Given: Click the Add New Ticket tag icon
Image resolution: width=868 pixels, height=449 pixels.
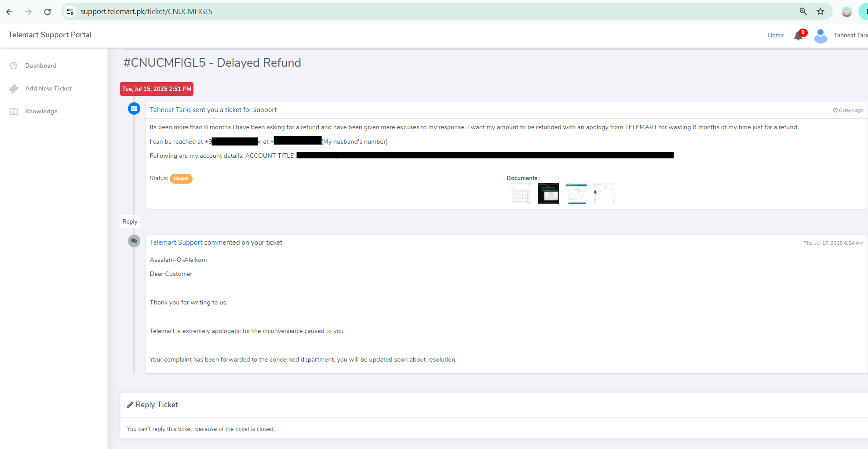Looking at the screenshot, I should click(x=14, y=89).
